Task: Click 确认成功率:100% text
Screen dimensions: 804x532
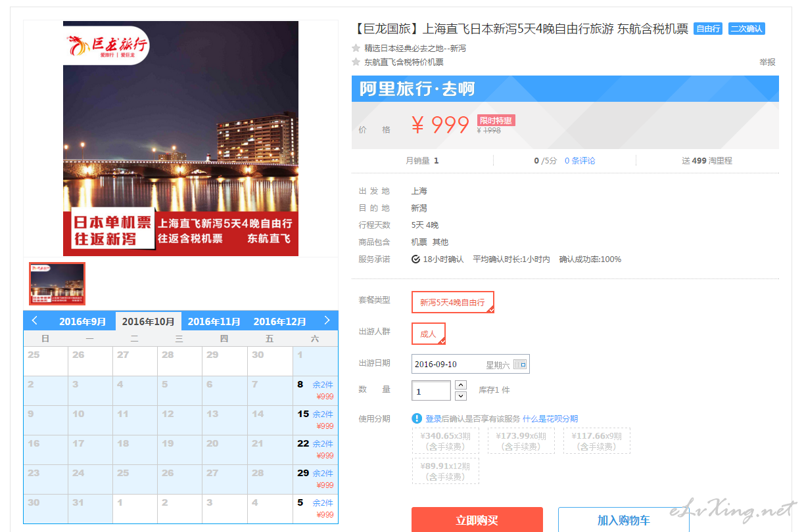Action: [x=590, y=259]
